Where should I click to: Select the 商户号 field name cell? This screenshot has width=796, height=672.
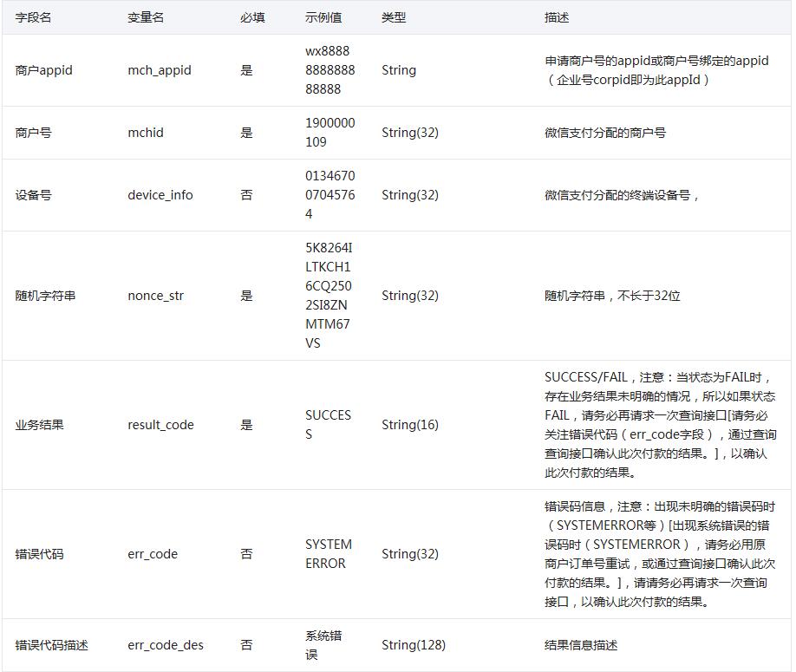(34, 133)
